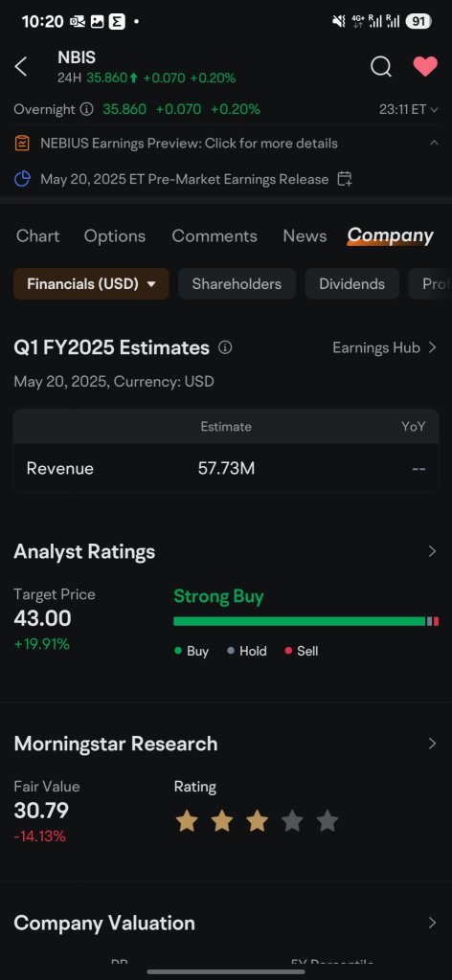
Task: Expand the 23:11 ET time dropdown
Action: tap(409, 109)
